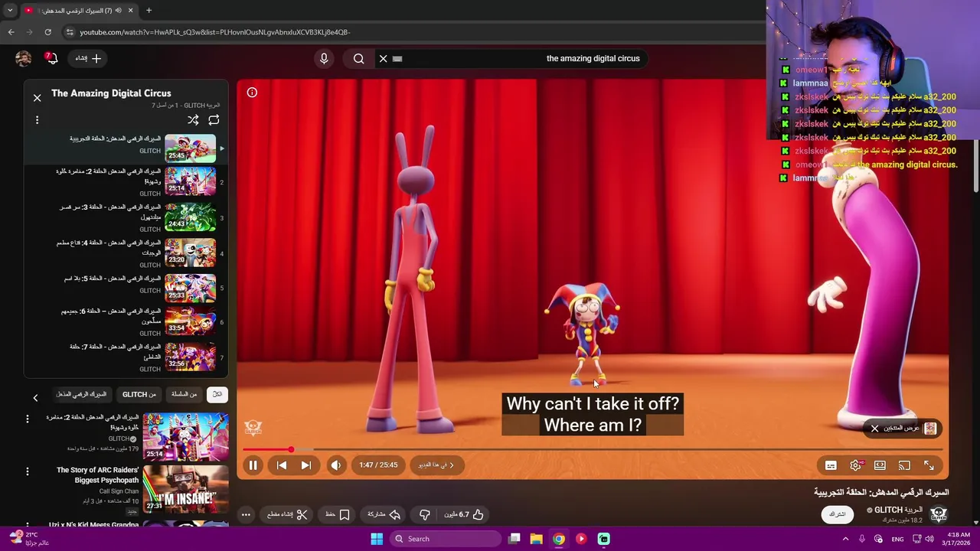
Task: Pause the video playback
Action: [253, 465]
